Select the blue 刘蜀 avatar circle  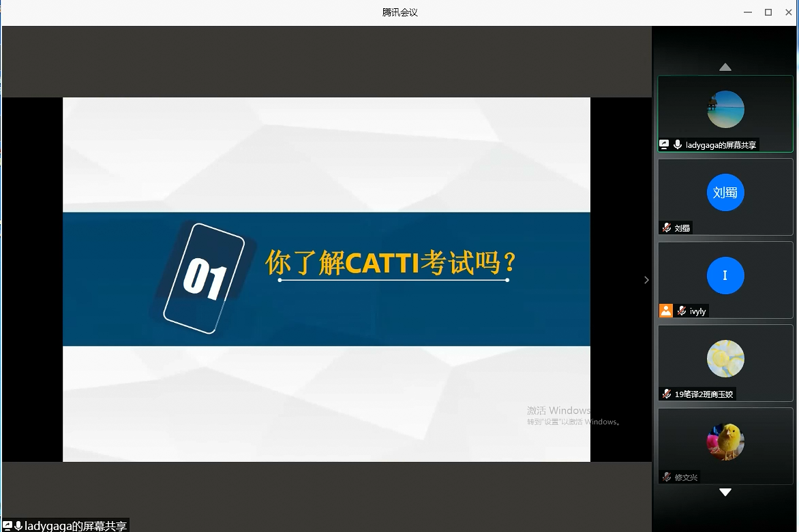pyautogui.click(x=725, y=192)
